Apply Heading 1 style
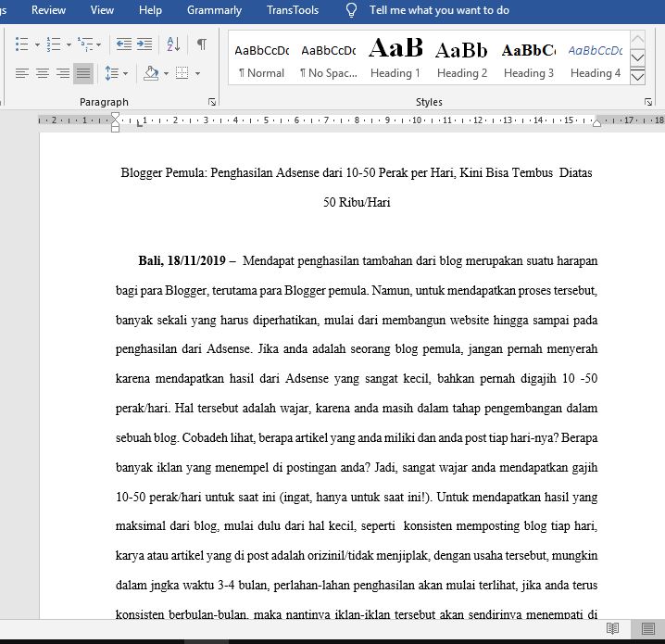 coord(395,59)
